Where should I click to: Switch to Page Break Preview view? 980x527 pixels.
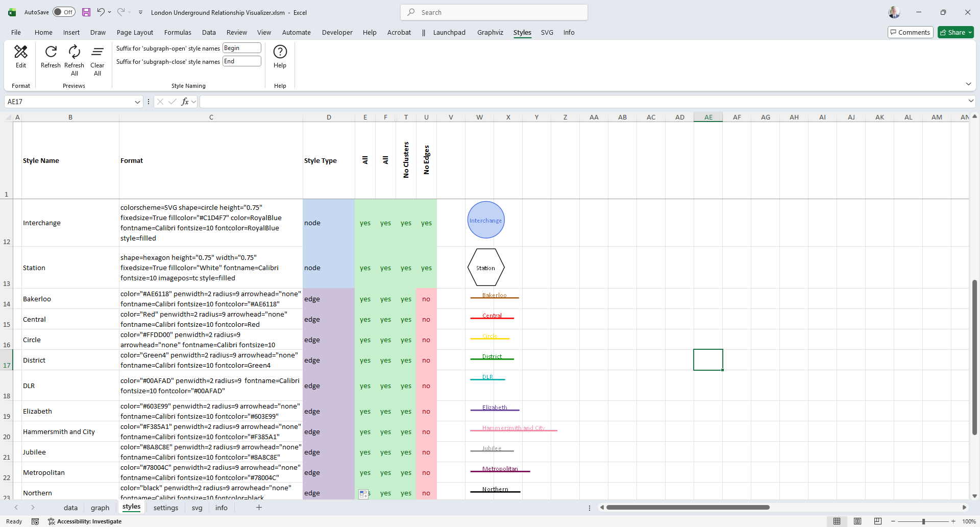pyautogui.click(x=877, y=521)
